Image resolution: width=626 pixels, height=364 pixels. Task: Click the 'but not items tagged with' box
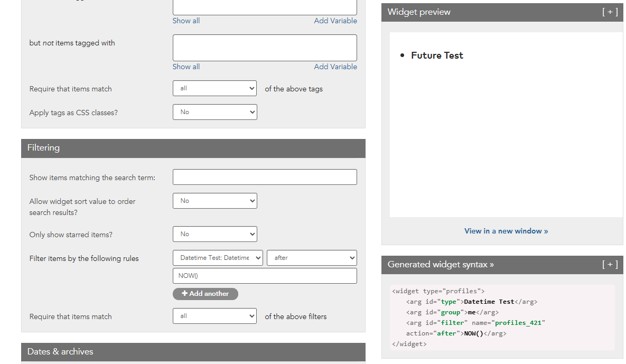pos(265,48)
